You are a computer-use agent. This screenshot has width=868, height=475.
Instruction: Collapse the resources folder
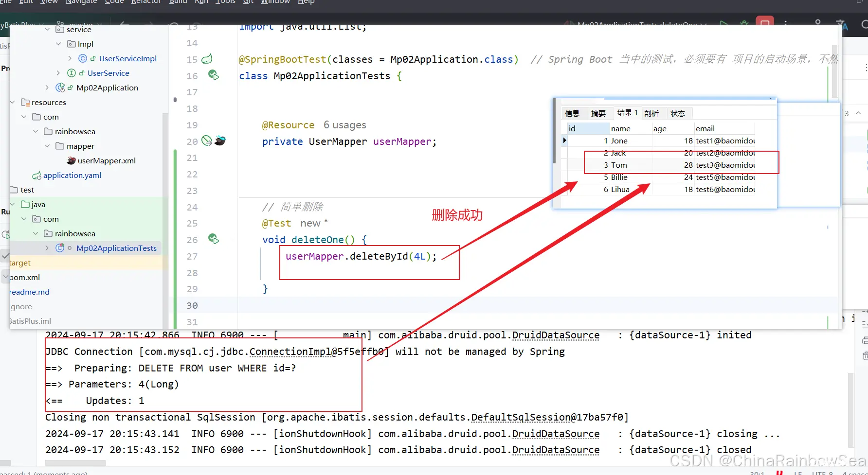pyautogui.click(x=12, y=102)
